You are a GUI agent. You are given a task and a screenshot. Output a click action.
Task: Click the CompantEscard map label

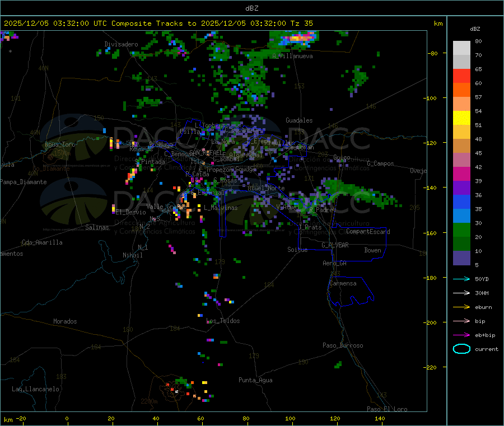click(x=368, y=232)
